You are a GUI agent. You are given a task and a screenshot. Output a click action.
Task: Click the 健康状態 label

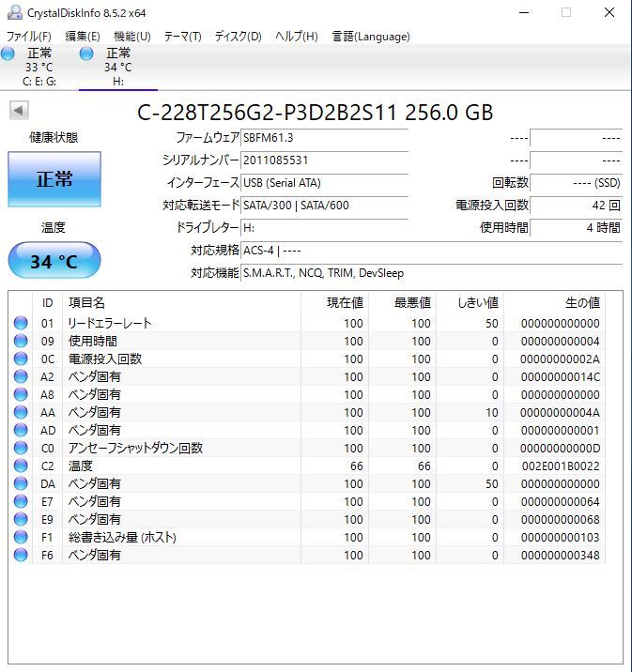(x=54, y=138)
